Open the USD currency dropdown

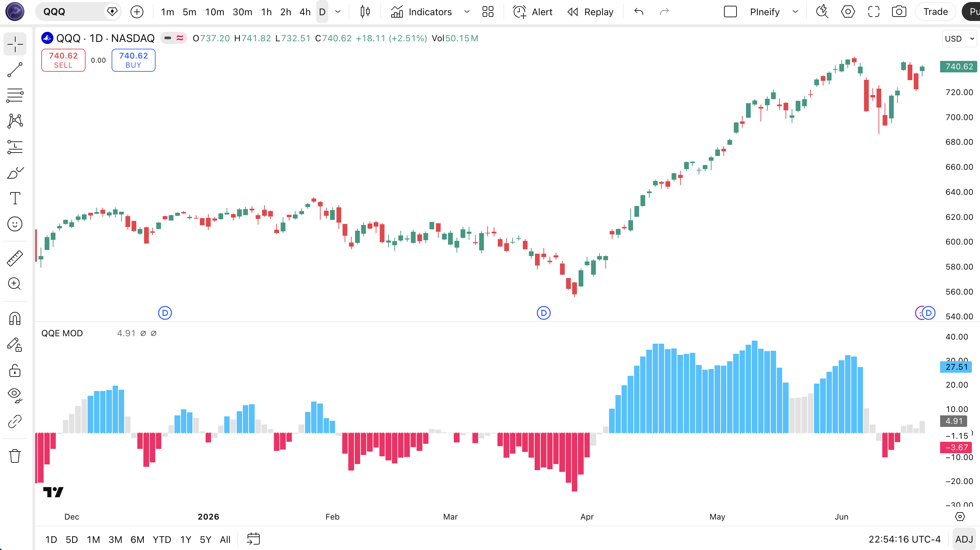tap(959, 39)
